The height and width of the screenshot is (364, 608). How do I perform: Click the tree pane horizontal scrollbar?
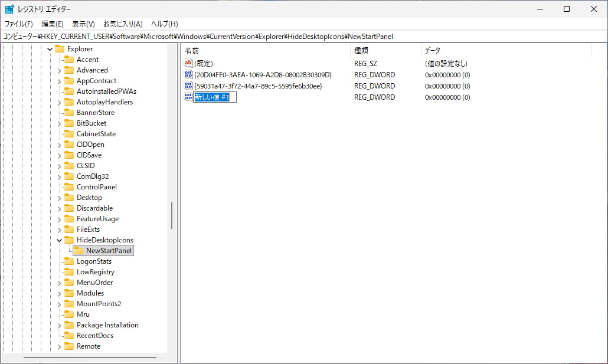coord(90,358)
